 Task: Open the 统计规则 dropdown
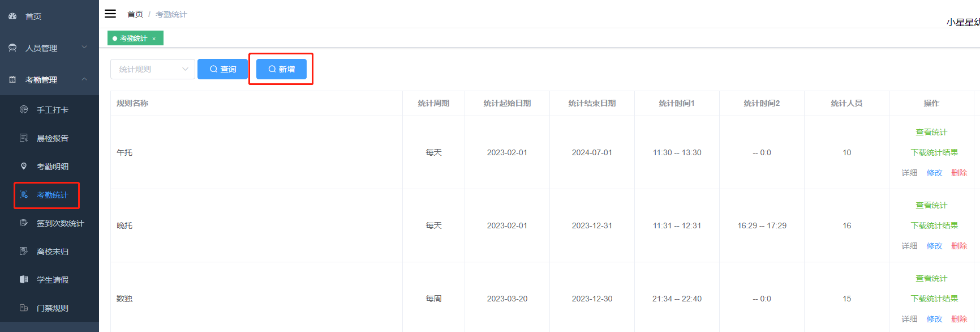click(x=153, y=69)
